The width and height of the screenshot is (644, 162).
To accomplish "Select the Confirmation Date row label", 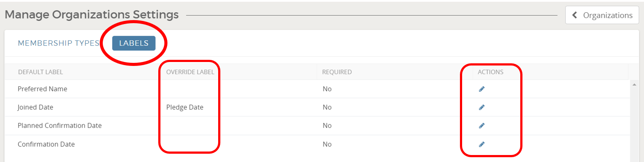I will tap(46, 144).
